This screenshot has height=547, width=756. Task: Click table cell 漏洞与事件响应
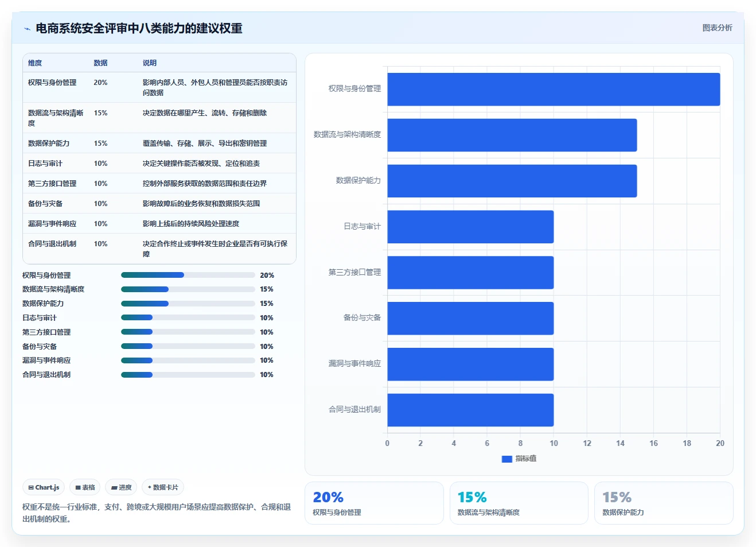click(52, 224)
